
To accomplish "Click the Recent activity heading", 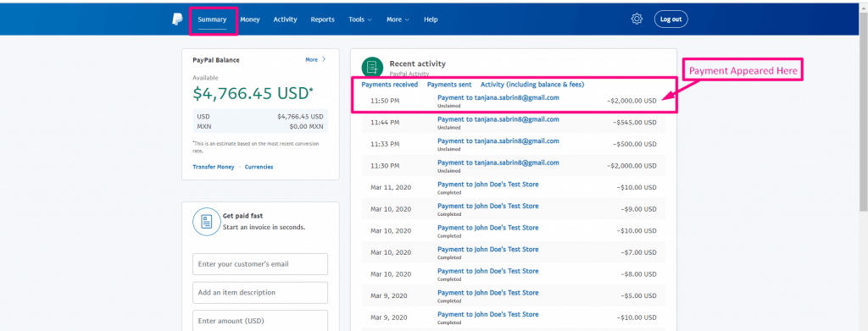I will point(417,63).
